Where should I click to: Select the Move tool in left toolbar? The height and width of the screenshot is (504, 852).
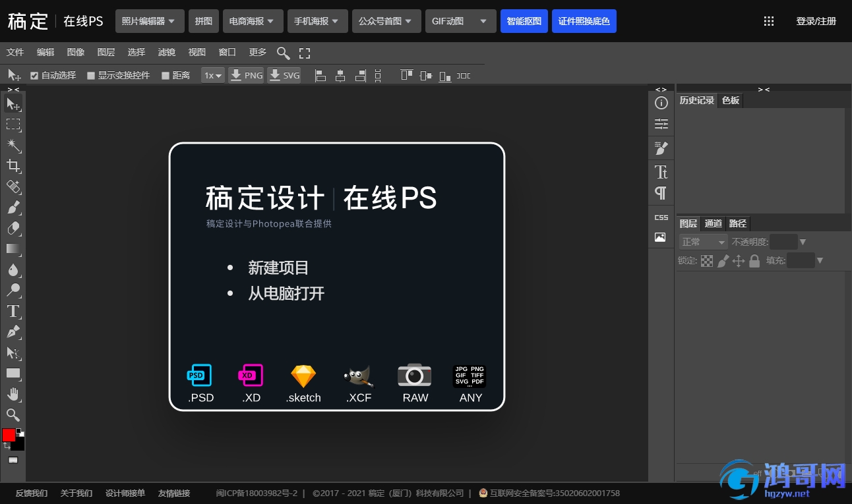click(x=13, y=104)
